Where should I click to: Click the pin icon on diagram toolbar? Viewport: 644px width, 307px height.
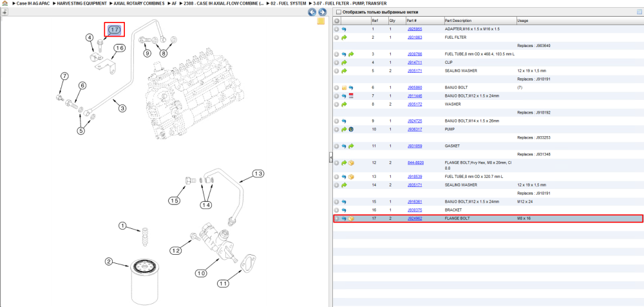point(5,12)
